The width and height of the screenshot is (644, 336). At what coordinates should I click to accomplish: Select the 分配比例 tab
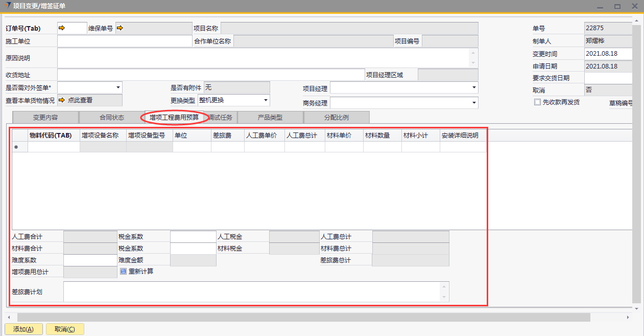tap(336, 118)
